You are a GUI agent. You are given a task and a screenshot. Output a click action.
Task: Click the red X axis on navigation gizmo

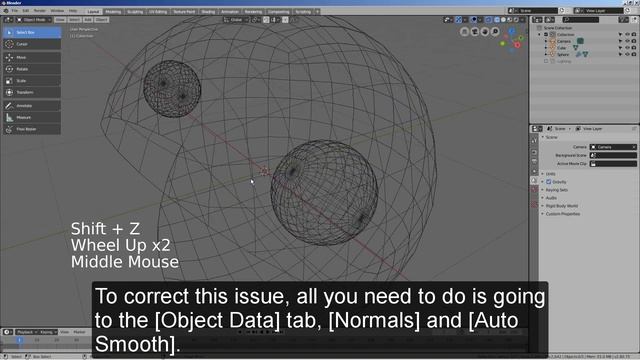(x=517, y=45)
